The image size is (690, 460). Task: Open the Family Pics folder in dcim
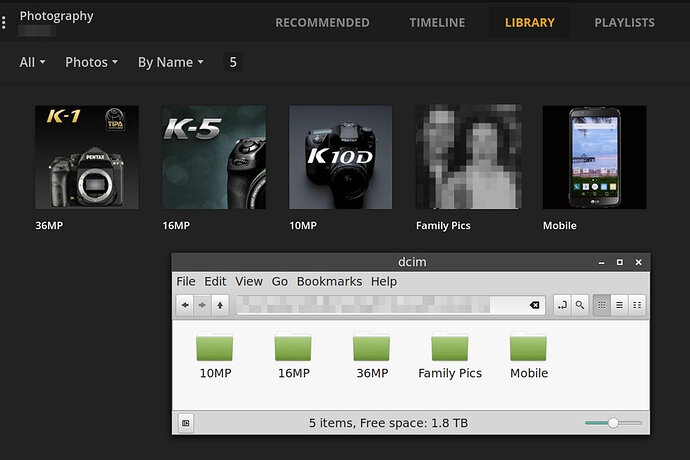pos(450,356)
